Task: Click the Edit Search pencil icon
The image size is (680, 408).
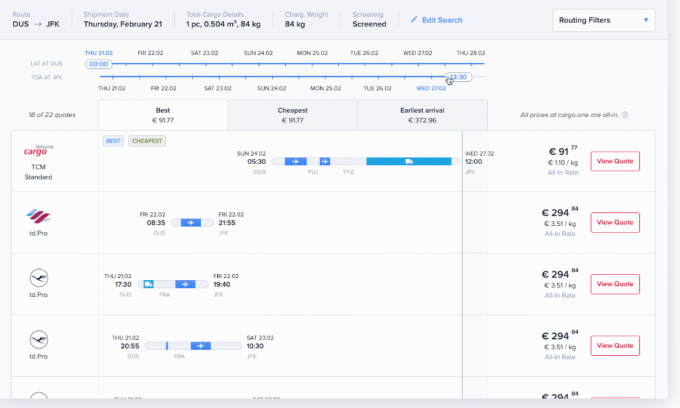Action: pyautogui.click(x=414, y=20)
